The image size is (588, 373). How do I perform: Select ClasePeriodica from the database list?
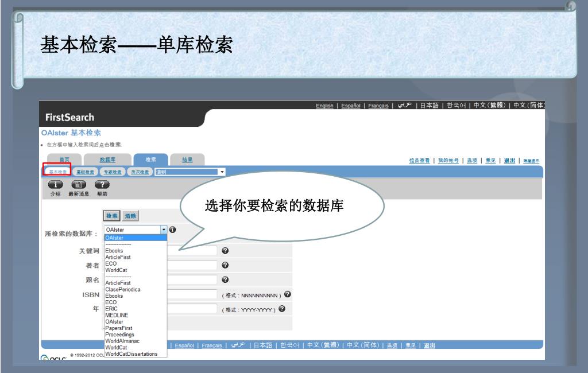(123, 289)
